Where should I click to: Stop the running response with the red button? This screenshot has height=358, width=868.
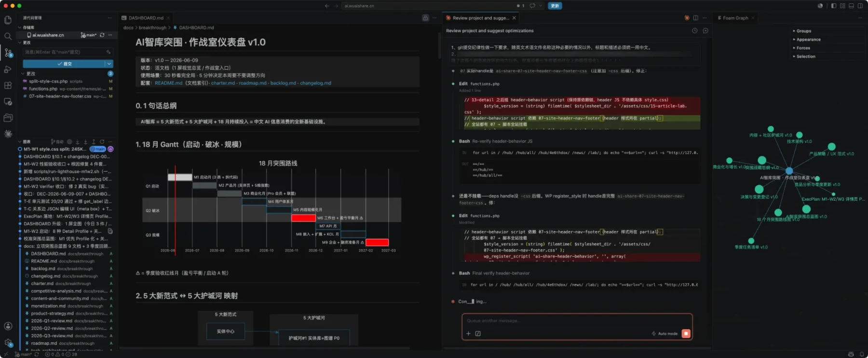point(686,333)
